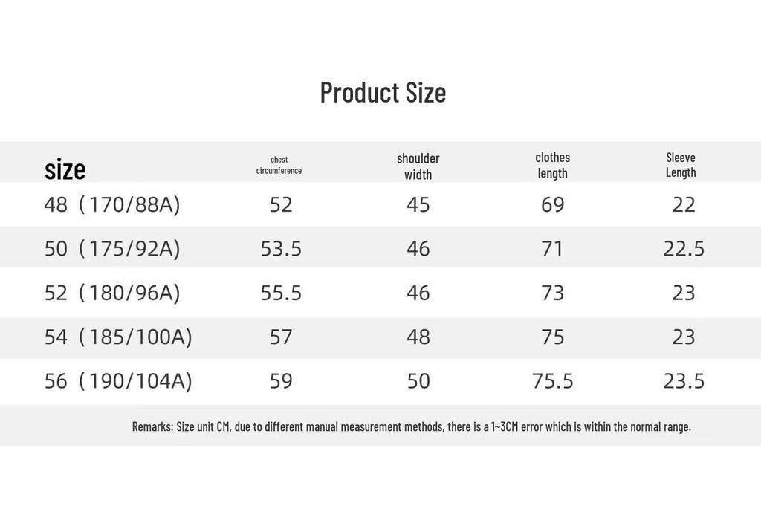761x532 pixels.
Task: Click chest value 53.5
Action: pyautogui.click(x=281, y=249)
